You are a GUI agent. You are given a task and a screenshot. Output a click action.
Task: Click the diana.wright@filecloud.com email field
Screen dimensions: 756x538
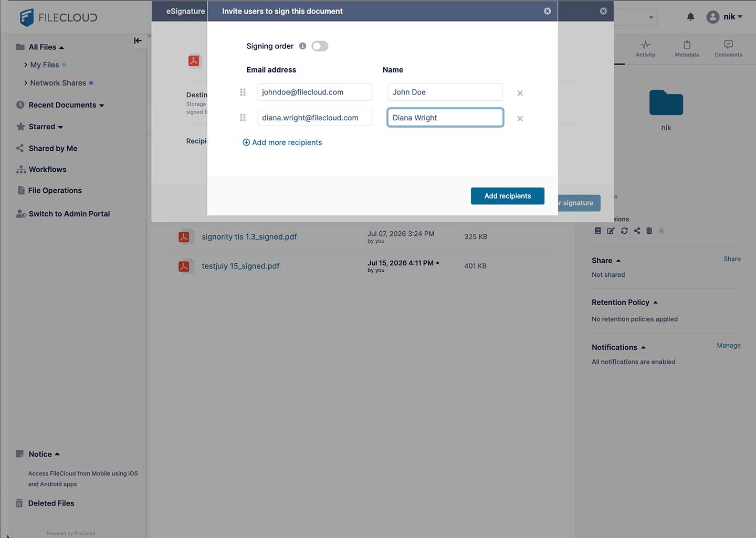click(314, 118)
